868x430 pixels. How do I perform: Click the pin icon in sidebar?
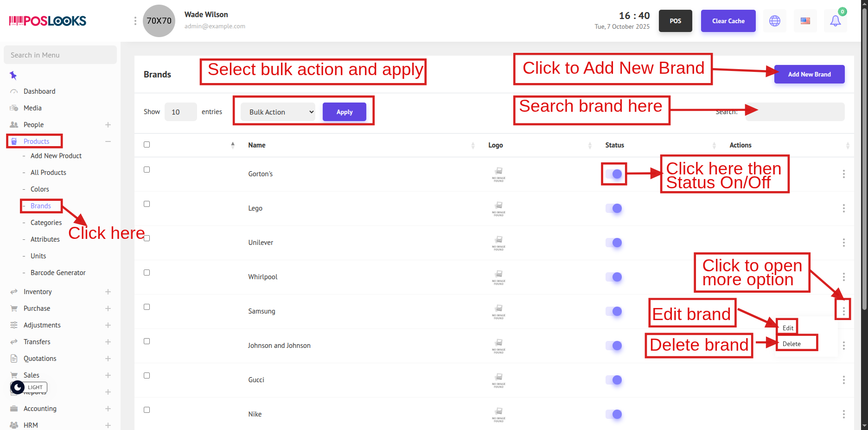(13, 75)
